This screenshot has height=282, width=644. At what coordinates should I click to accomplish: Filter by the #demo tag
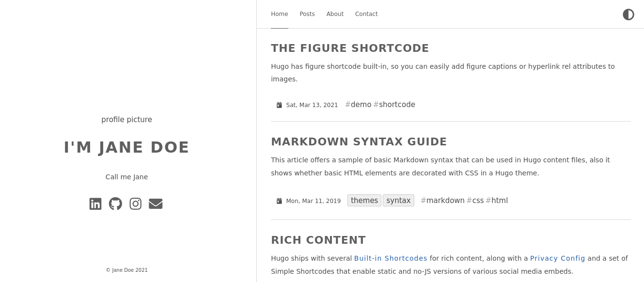coord(358,105)
